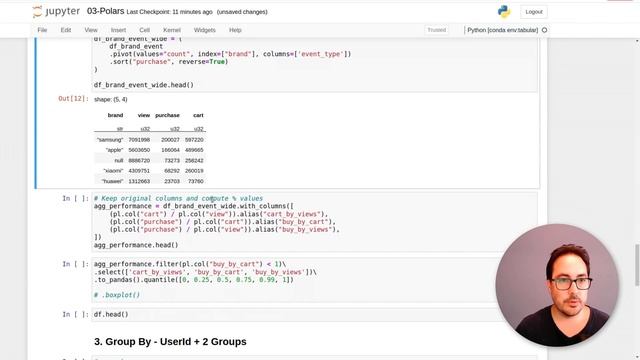Click the 'cart' column header
Viewport: 640px width, 360px height.
(x=198, y=116)
